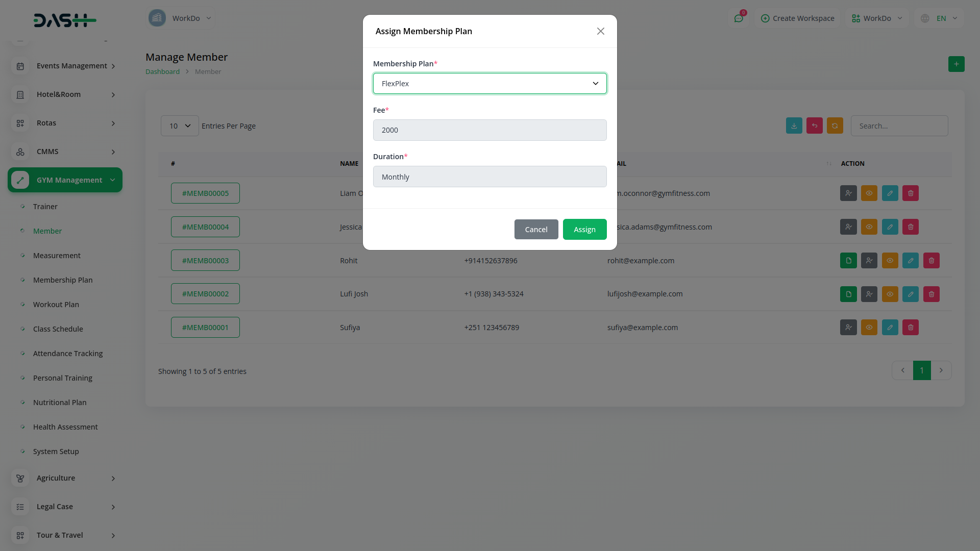Click assign plan icon for Jessica's row
980x551 pixels.
pos(848,227)
